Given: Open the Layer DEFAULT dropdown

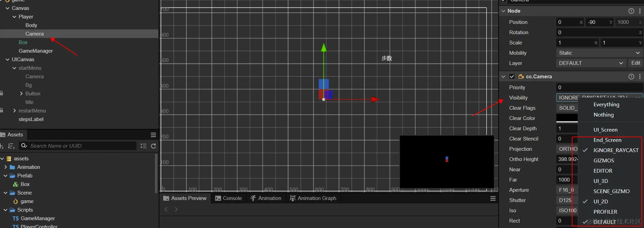Looking at the screenshot, I should [591, 63].
